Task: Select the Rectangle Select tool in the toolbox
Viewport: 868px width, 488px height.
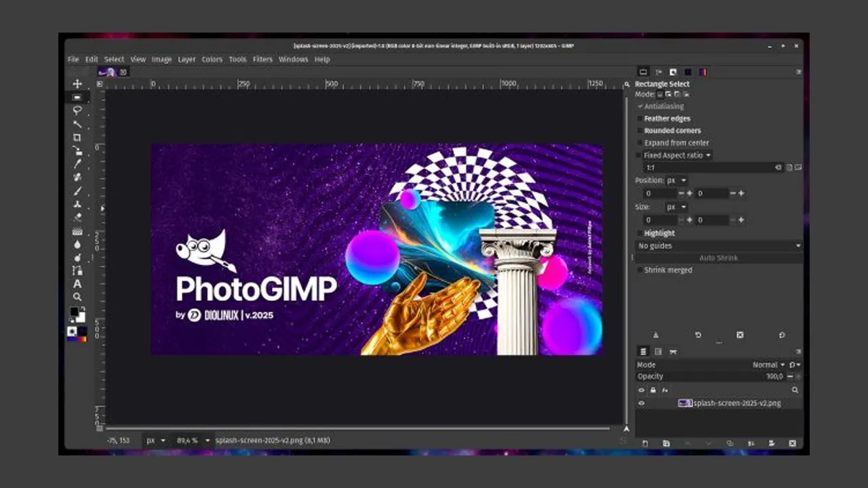Action: click(77, 98)
